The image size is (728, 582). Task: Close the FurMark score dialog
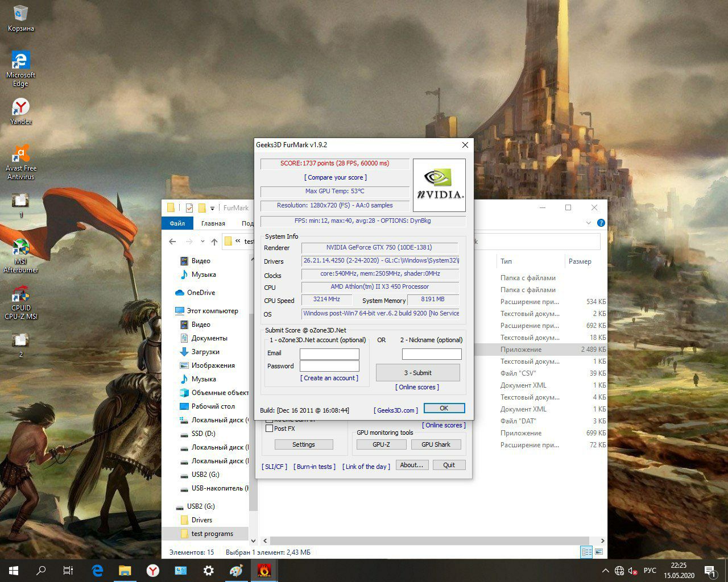(x=465, y=145)
